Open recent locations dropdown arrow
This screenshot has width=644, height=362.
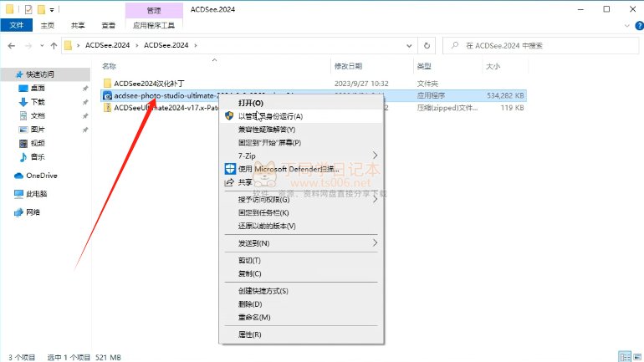(42, 45)
